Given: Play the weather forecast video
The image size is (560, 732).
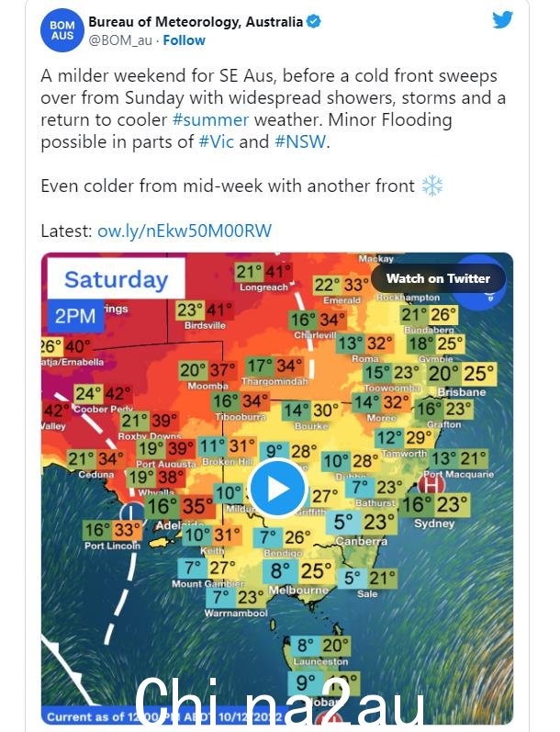Looking at the screenshot, I should click(x=277, y=489).
